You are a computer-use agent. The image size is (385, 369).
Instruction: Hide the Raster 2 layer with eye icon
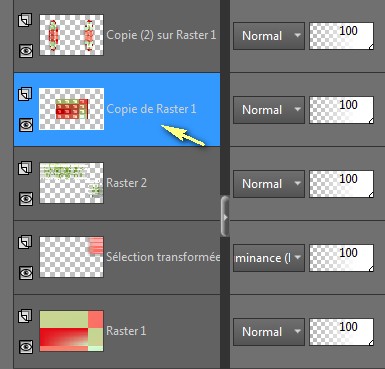(26, 199)
